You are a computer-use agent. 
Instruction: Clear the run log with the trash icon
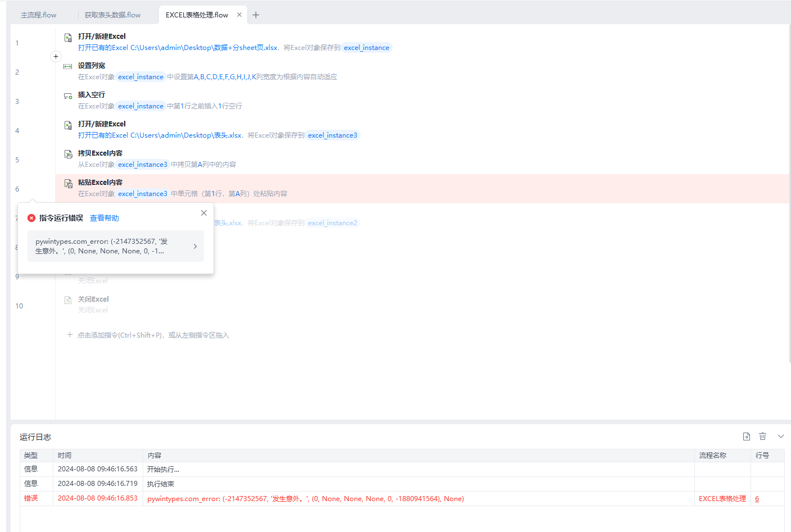coord(762,436)
